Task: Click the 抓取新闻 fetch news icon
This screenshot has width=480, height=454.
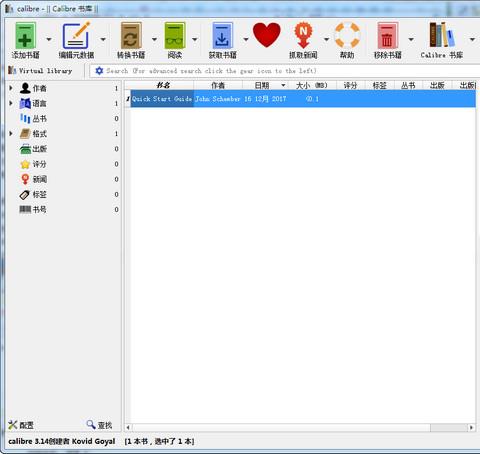Action: pyautogui.click(x=303, y=35)
